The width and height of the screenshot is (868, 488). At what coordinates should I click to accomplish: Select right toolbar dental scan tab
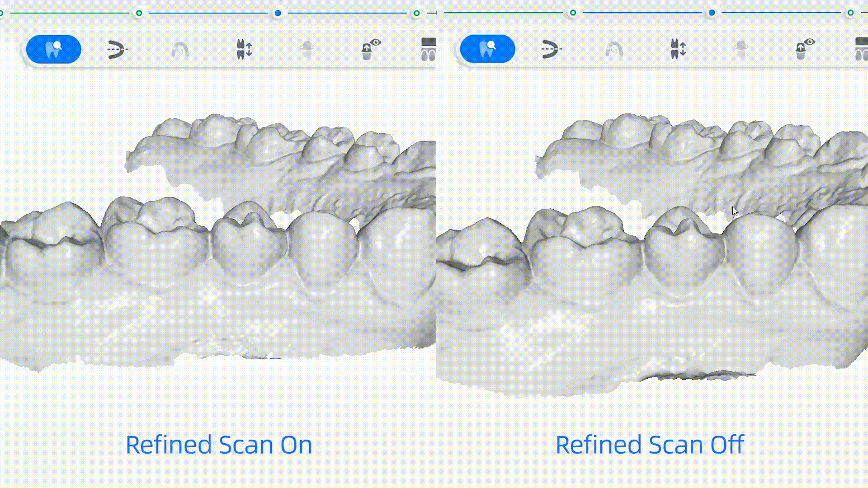(x=488, y=49)
